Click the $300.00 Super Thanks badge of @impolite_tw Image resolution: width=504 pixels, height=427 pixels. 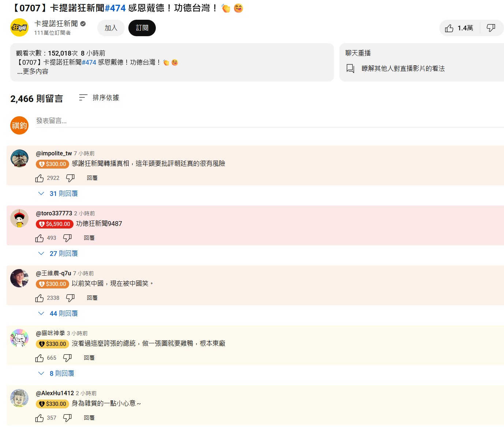[52, 164]
